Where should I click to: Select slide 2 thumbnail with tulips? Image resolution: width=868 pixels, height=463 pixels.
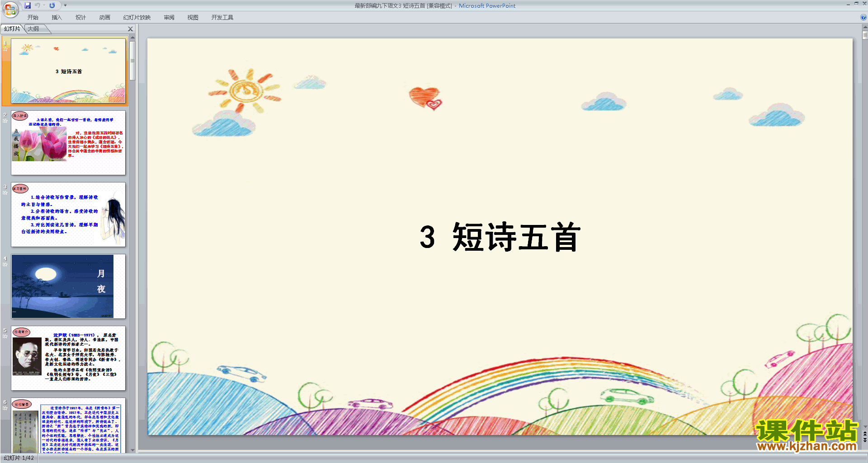(68, 143)
